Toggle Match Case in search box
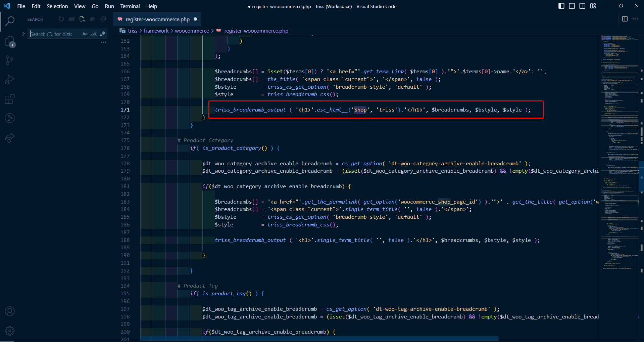 click(x=85, y=34)
